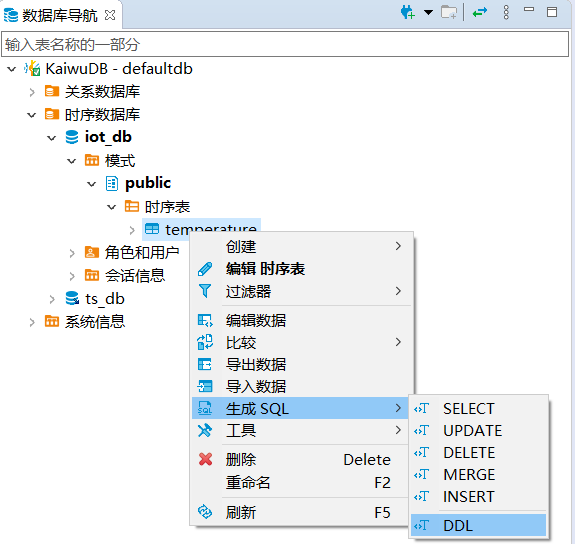Image resolution: width=575 pixels, height=544 pixels.
Task: Click the 刷新 refresh icon
Action: pyautogui.click(x=205, y=511)
